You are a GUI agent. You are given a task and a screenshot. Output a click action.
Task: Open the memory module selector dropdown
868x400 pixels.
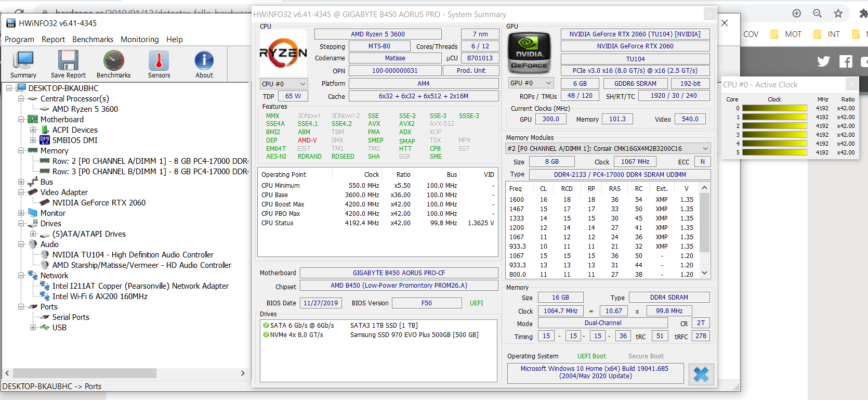pos(608,149)
